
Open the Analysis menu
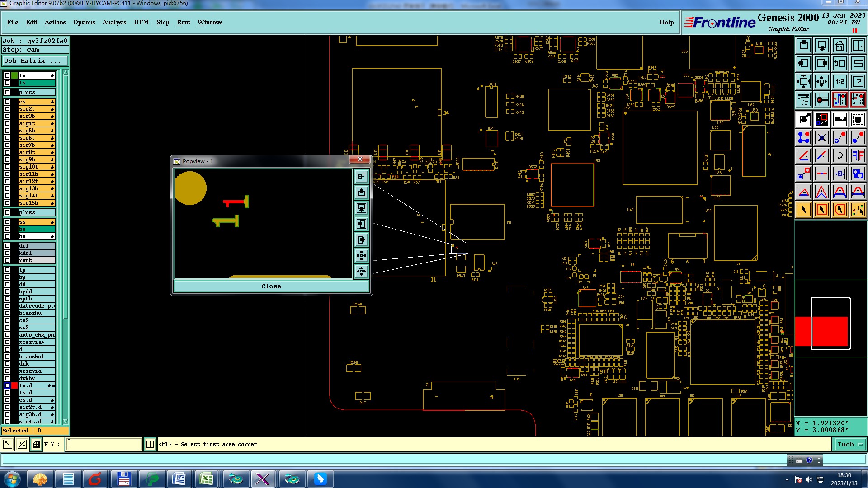[x=114, y=22]
